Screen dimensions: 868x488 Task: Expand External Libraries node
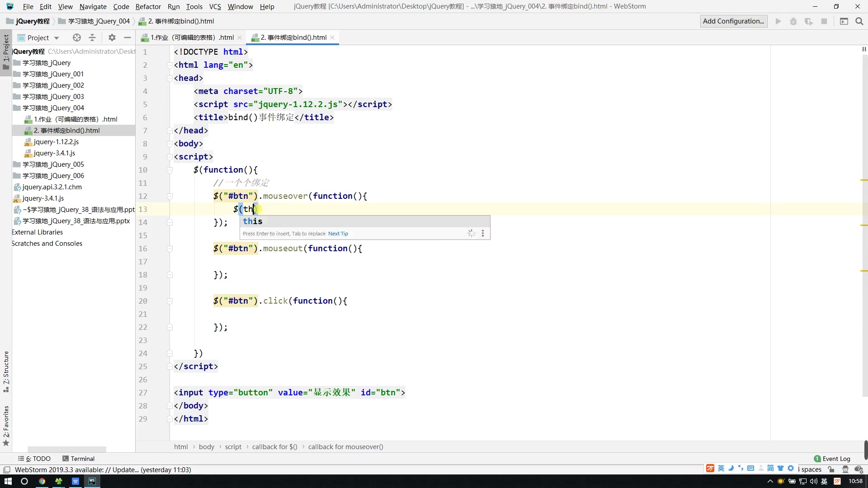coord(37,232)
